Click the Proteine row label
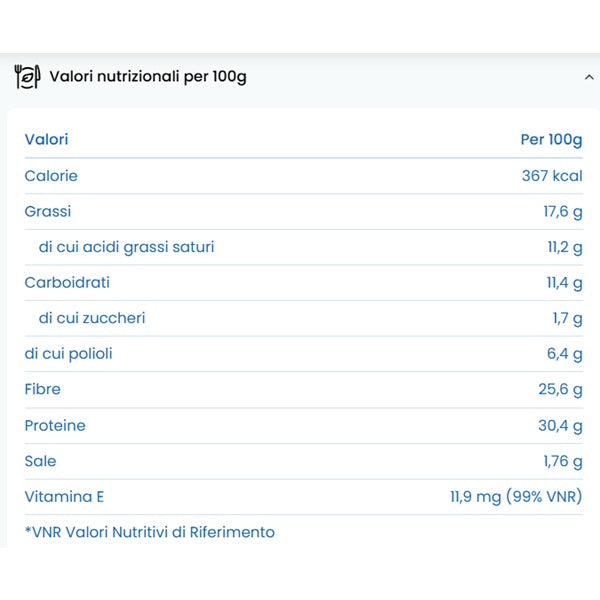600x600 pixels. (55, 425)
